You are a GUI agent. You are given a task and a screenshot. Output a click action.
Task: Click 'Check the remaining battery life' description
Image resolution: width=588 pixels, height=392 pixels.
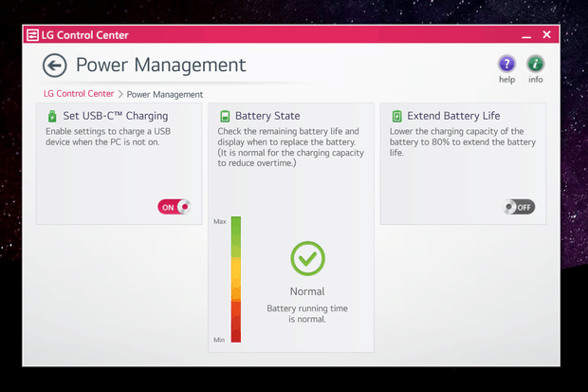[x=290, y=147]
